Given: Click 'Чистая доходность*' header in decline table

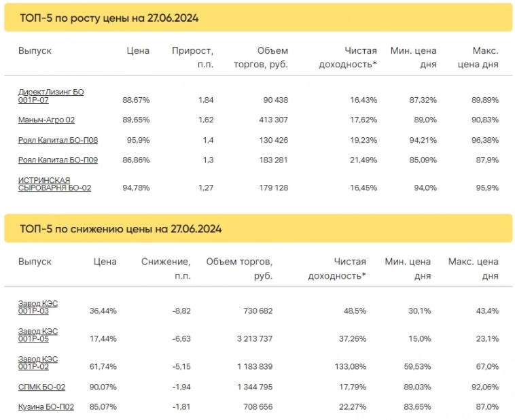Looking at the screenshot, I should click(x=337, y=268).
